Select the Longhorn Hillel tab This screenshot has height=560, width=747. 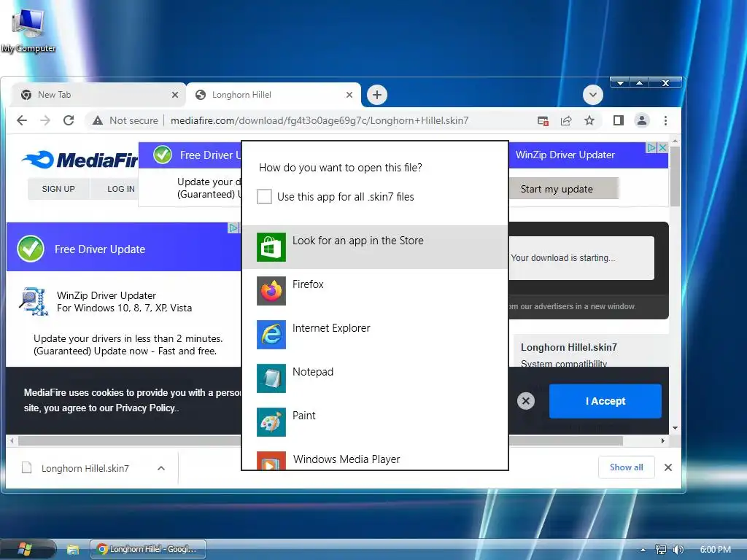point(273,95)
